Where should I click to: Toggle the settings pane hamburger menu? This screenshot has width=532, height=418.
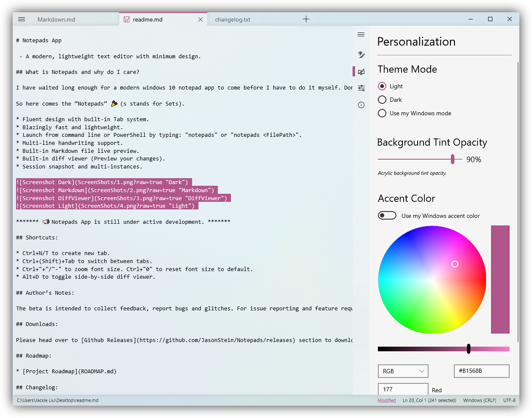pyautogui.click(x=361, y=35)
